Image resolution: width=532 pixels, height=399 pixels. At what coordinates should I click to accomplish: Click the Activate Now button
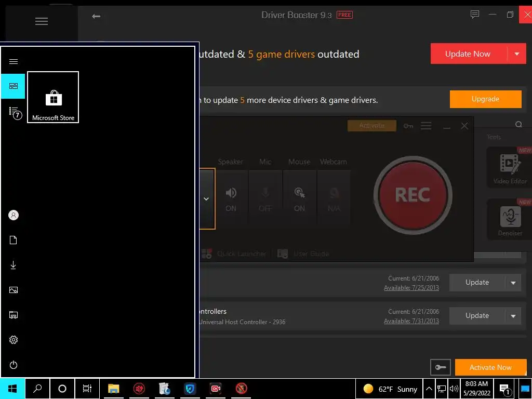490,367
